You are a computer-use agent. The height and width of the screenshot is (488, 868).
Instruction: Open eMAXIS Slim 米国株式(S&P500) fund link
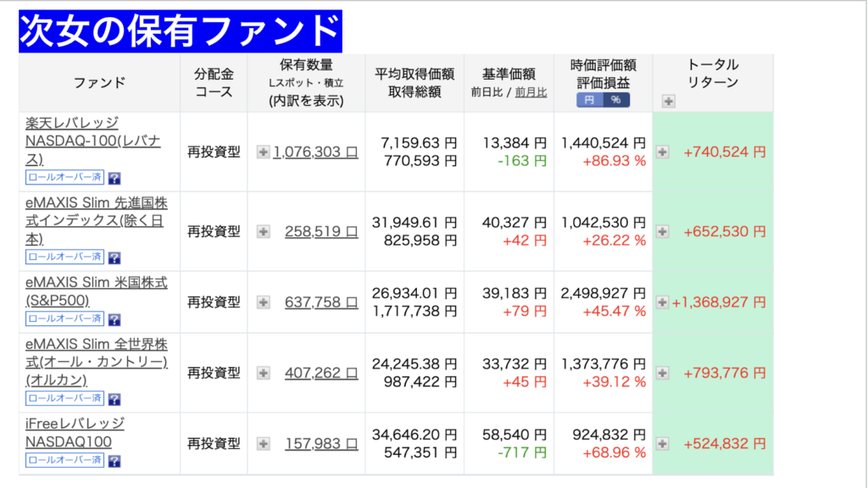click(x=96, y=291)
